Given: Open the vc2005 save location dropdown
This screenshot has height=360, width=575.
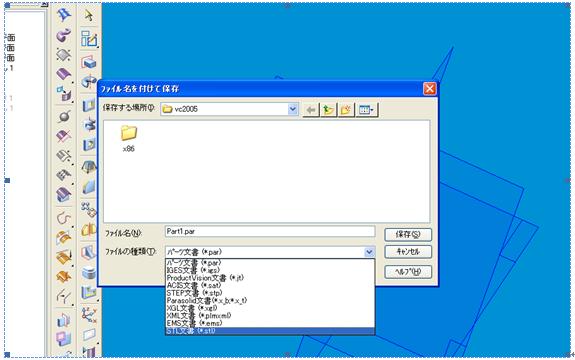Looking at the screenshot, I should pyautogui.click(x=293, y=109).
